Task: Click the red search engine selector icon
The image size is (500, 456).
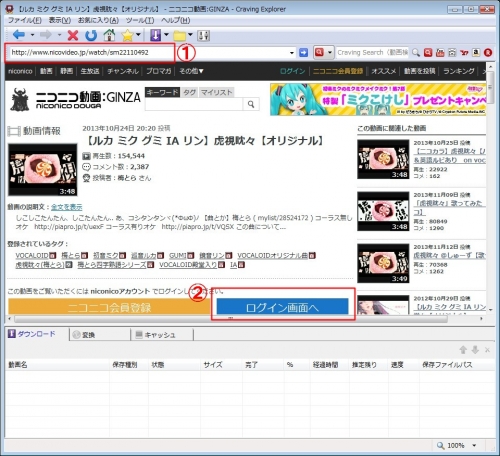Action: [319, 52]
